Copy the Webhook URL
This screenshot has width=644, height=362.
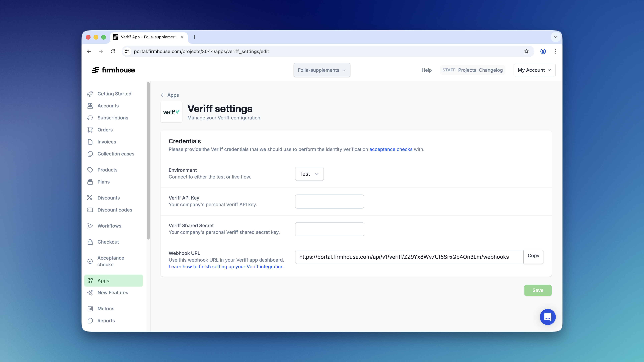[533, 256]
